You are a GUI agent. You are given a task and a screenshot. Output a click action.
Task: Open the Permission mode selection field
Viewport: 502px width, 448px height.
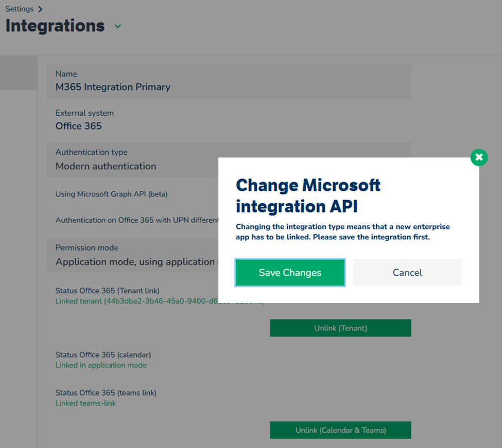135,262
